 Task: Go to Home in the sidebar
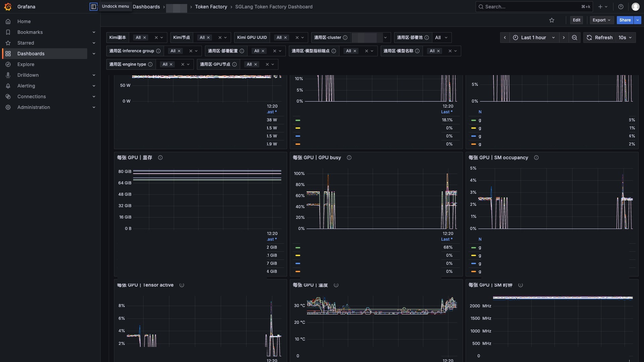pyautogui.click(x=24, y=21)
